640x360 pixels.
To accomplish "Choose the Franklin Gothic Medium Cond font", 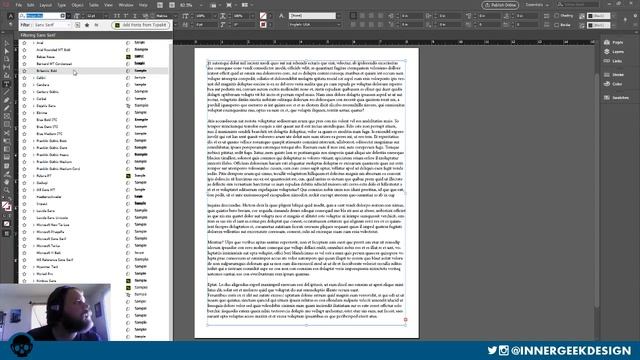I will click(x=58, y=169).
